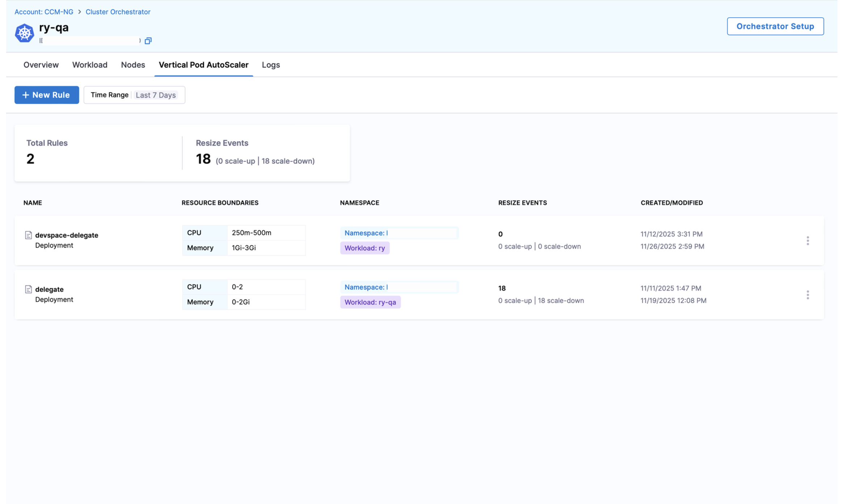Click devspace-delegate rule document icon
Screen dimensions: 843x504
point(28,235)
